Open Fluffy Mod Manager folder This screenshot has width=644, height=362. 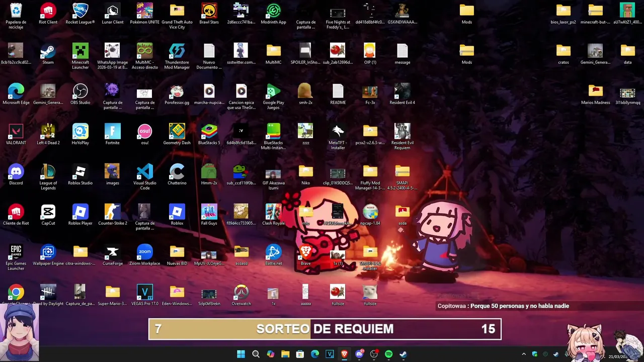pyautogui.click(x=370, y=176)
